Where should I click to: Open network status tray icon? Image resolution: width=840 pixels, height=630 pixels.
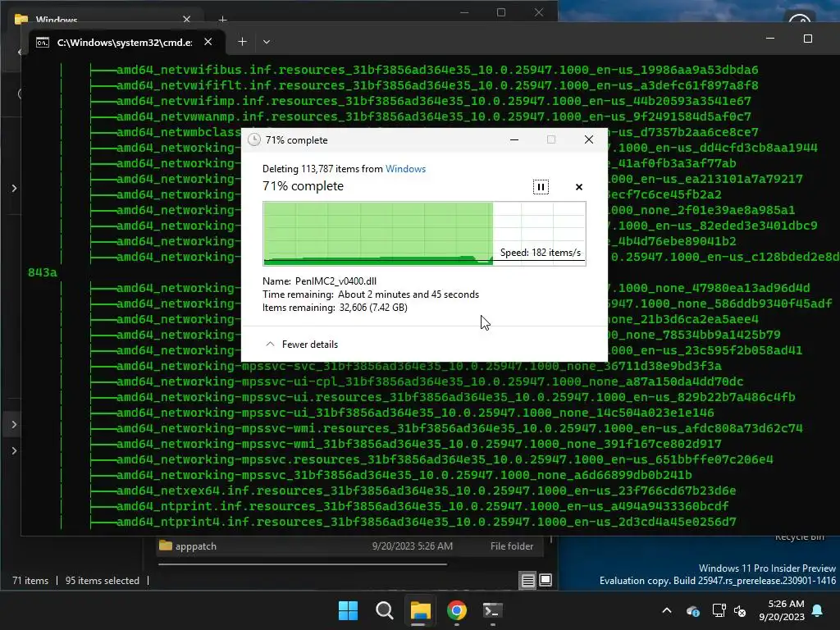coord(719,610)
